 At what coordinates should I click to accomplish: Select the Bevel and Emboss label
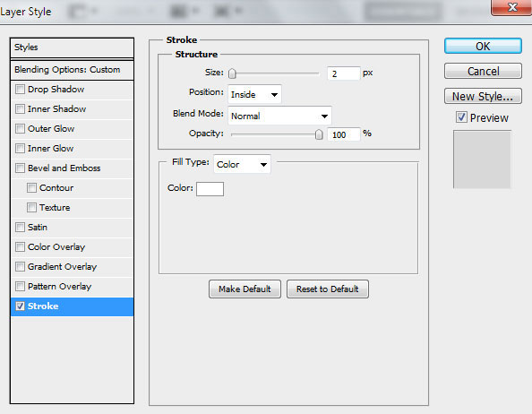pos(64,168)
